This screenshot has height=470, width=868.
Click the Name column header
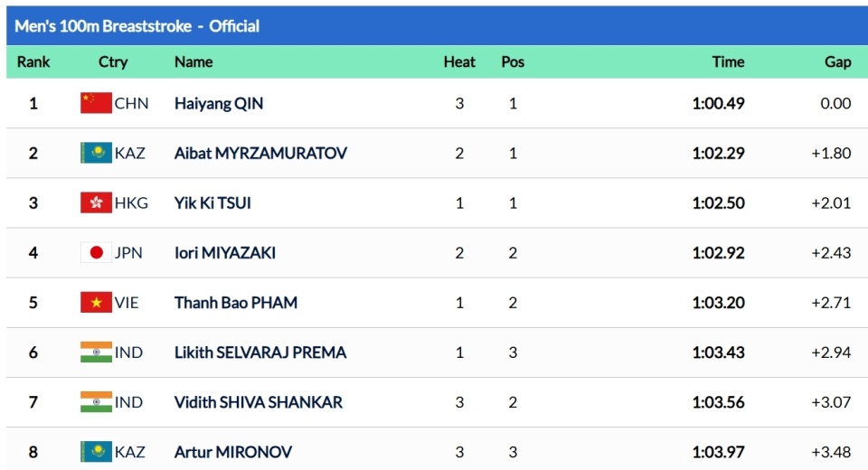pos(193,61)
